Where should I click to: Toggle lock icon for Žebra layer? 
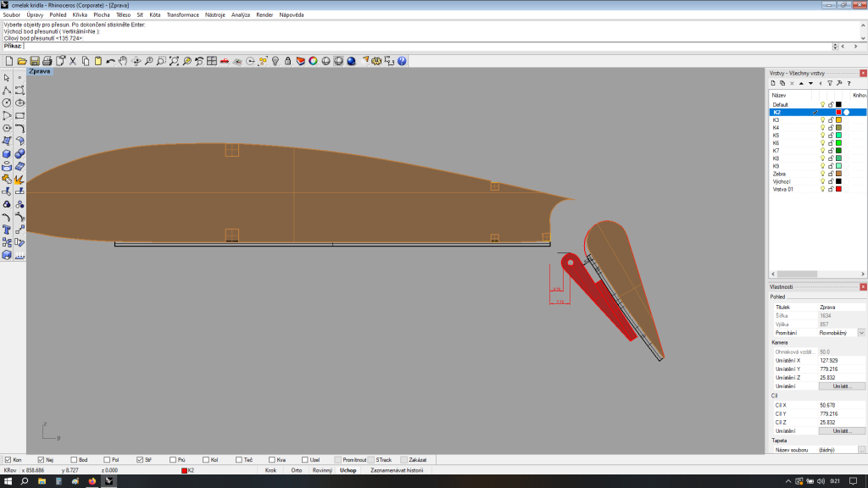(830, 174)
